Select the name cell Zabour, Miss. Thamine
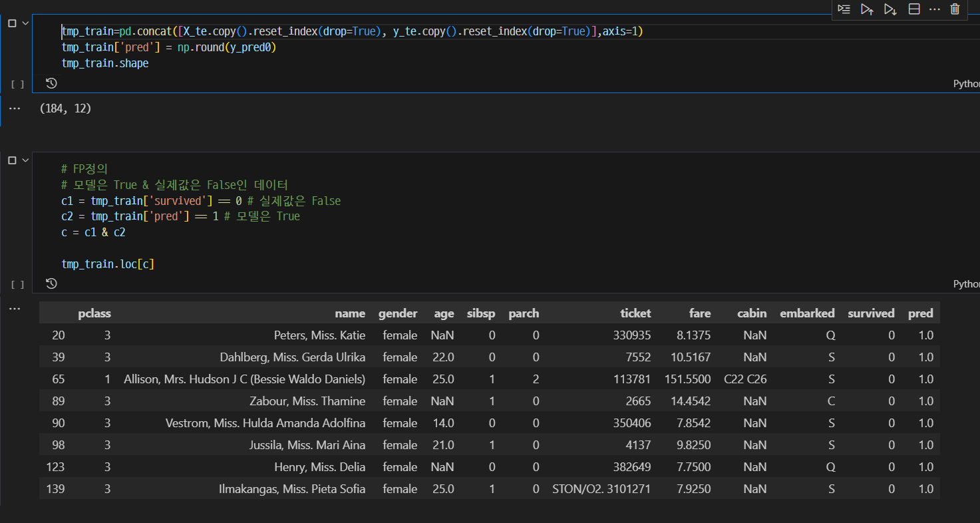 click(x=307, y=401)
